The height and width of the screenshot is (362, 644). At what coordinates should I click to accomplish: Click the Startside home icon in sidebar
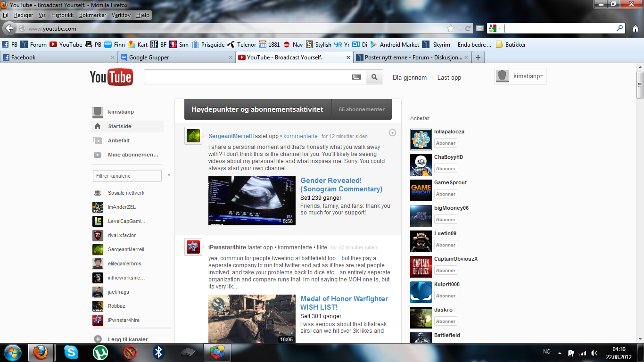point(98,126)
